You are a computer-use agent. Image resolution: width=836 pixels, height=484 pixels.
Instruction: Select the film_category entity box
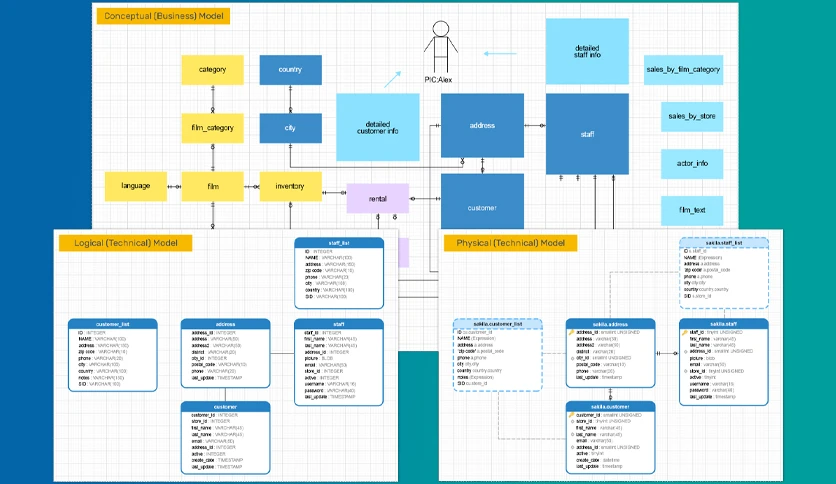pos(212,128)
